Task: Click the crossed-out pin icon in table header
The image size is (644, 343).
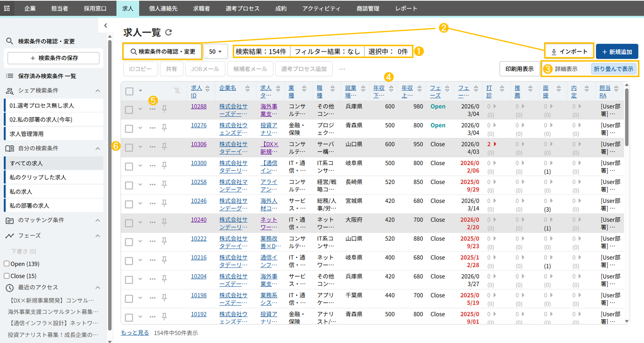Action: point(177,90)
